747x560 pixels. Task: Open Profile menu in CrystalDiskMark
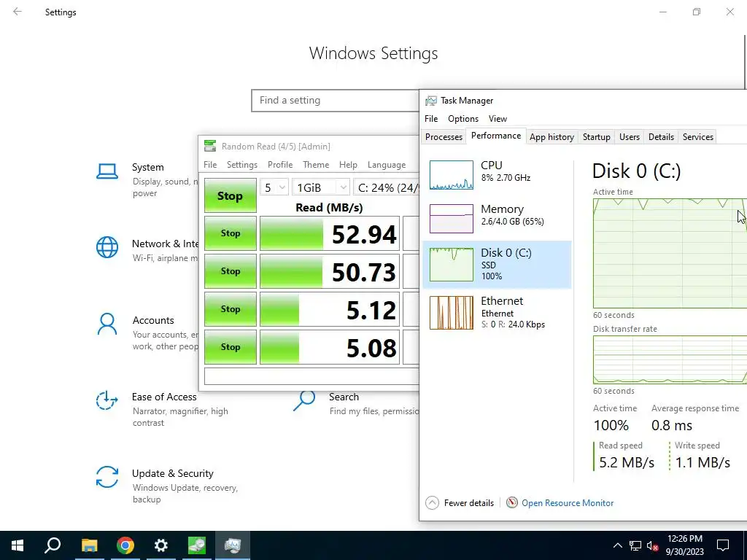point(280,164)
